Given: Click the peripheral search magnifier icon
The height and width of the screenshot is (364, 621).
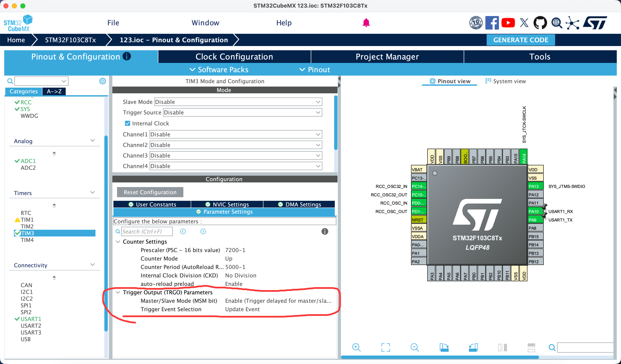Looking at the screenshot, I should pos(10,81).
